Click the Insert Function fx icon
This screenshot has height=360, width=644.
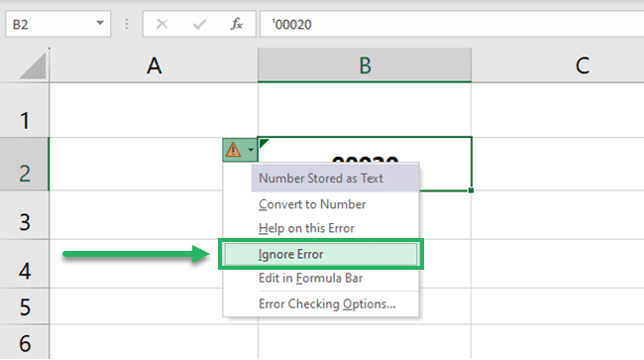click(x=236, y=24)
